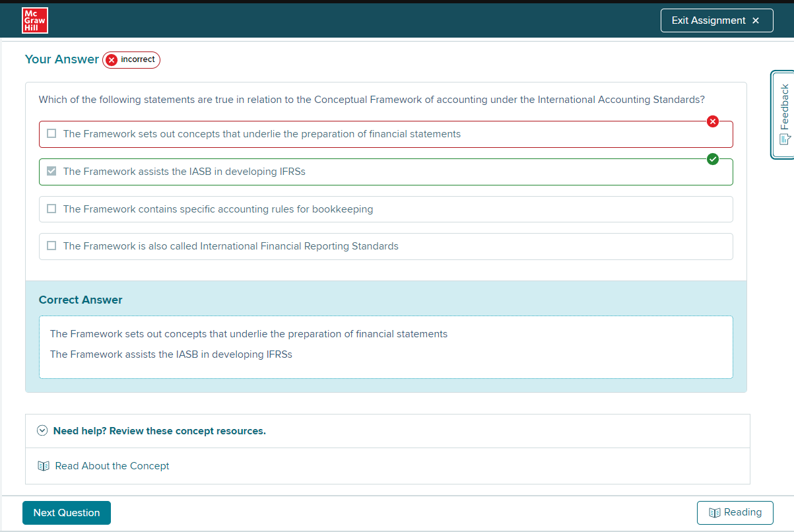Select correct answer line about concepts underlying preparation
The width and height of the screenshot is (794, 532).
coord(249,334)
